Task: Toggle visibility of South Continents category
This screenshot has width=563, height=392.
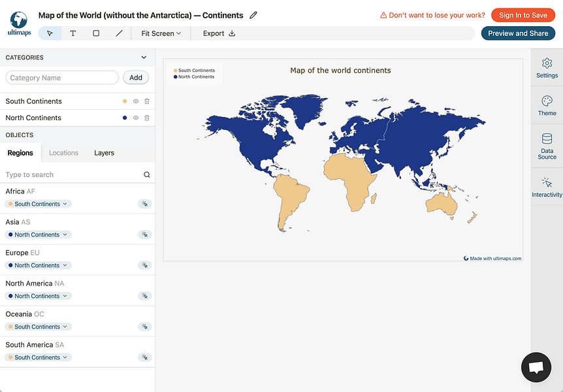Action: point(136,101)
